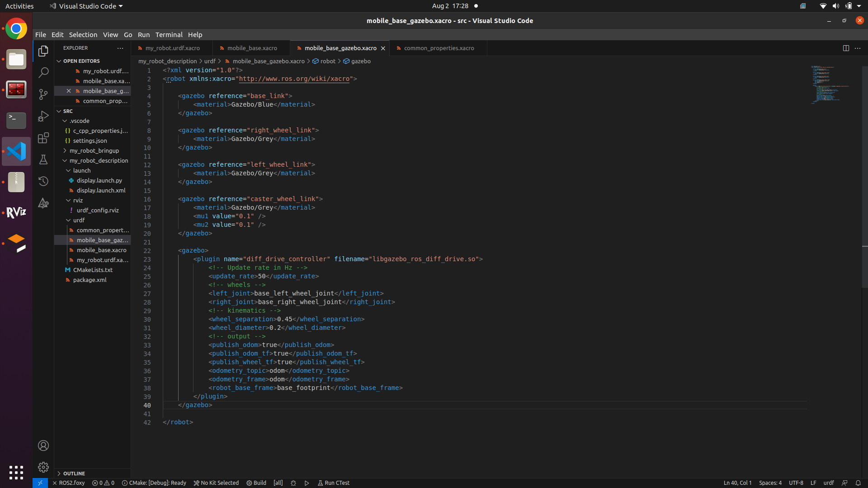Toggle Explorer view via files icon
Viewport: 868px width, 488px height.
click(43, 51)
